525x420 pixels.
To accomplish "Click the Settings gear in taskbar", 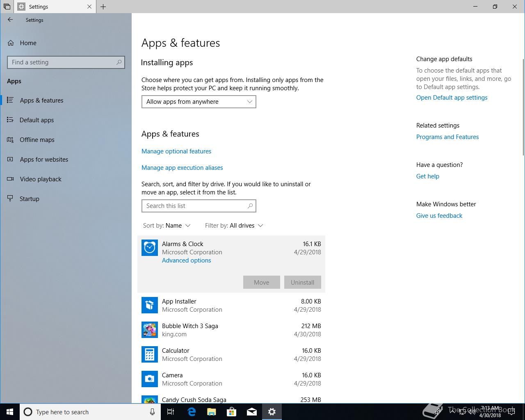I will click(x=272, y=412).
